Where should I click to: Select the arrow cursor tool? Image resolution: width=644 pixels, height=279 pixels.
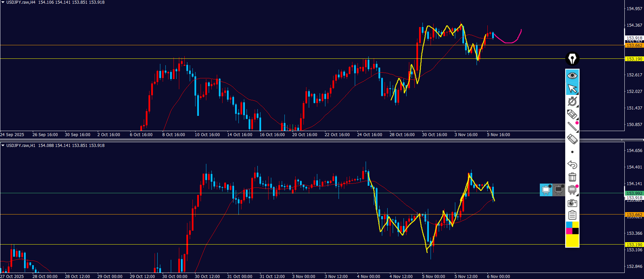[x=572, y=89]
